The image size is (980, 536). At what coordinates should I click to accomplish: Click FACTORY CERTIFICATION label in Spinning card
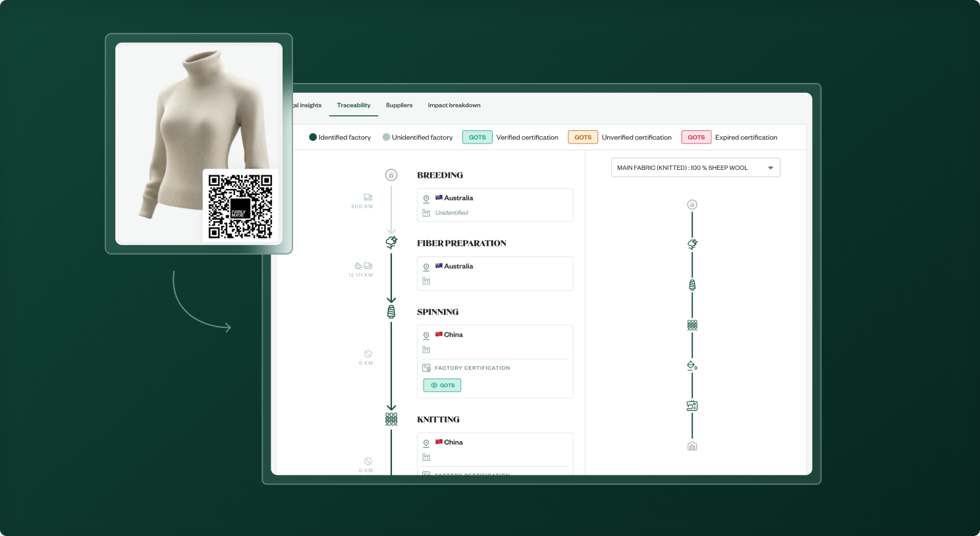[x=472, y=368]
